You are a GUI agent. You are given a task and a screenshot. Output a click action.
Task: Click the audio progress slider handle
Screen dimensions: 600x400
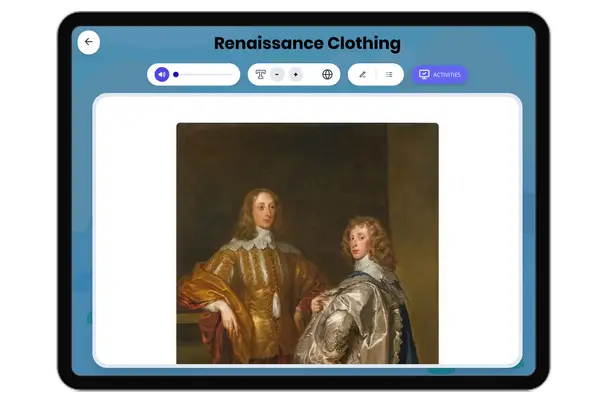pyautogui.click(x=176, y=74)
